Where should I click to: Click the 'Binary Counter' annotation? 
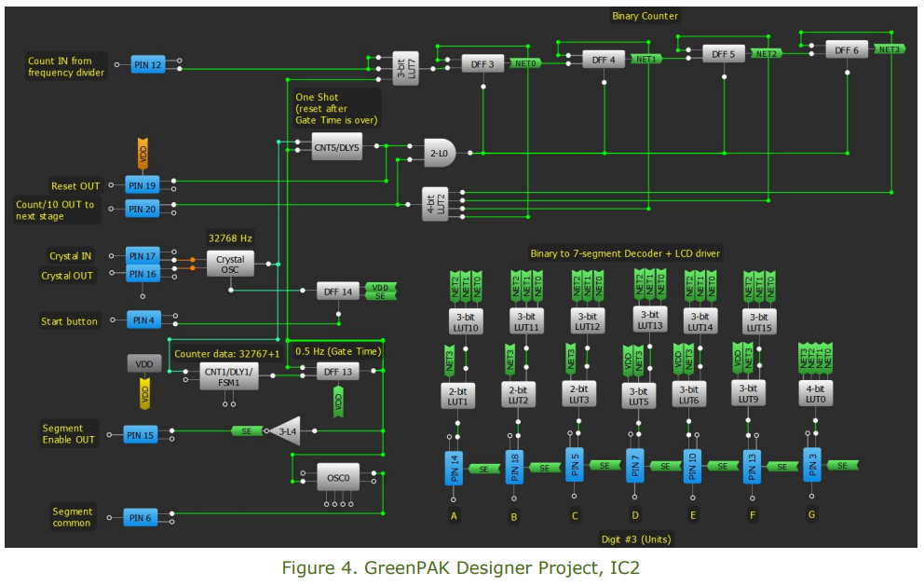pos(645,16)
